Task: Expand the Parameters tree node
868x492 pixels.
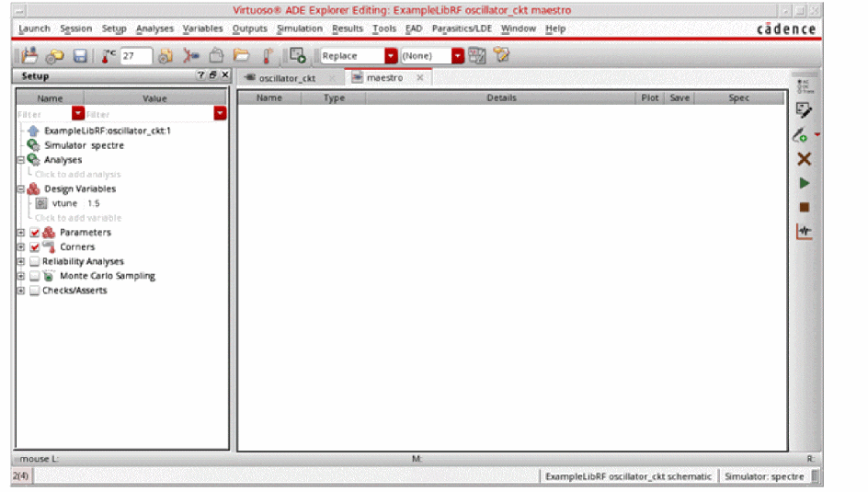Action: click(x=20, y=233)
